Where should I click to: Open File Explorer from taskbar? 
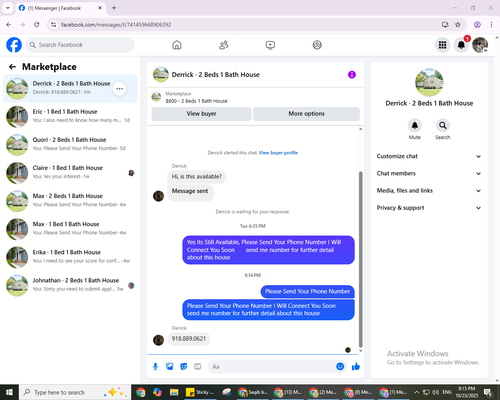click(x=174, y=392)
